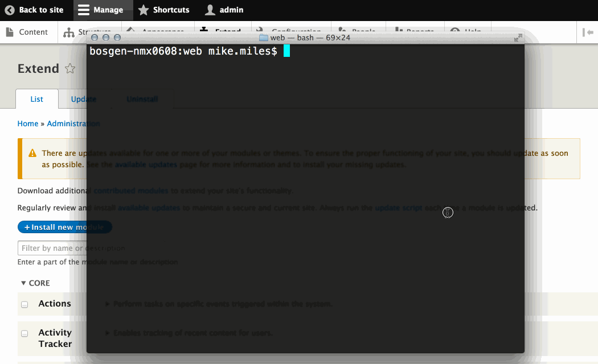598x364 pixels.
Task: Click the terminal zoom button
Action: pyautogui.click(x=117, y=38)
